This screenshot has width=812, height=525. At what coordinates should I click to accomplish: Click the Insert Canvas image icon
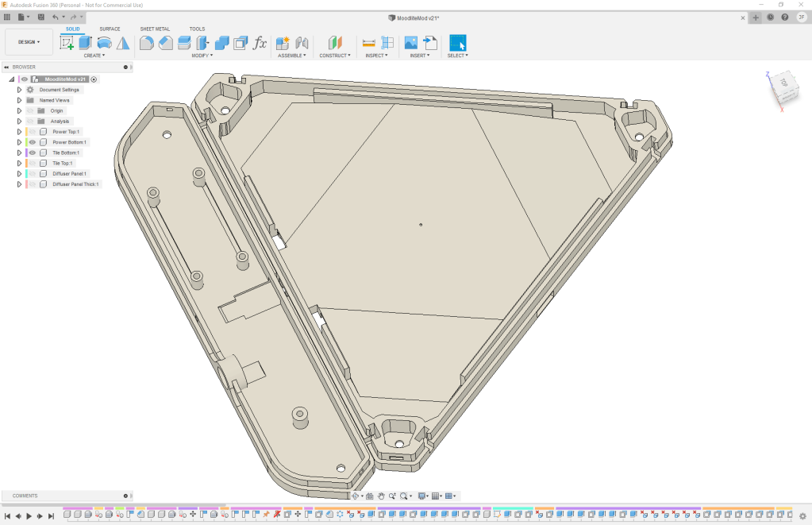411,43
